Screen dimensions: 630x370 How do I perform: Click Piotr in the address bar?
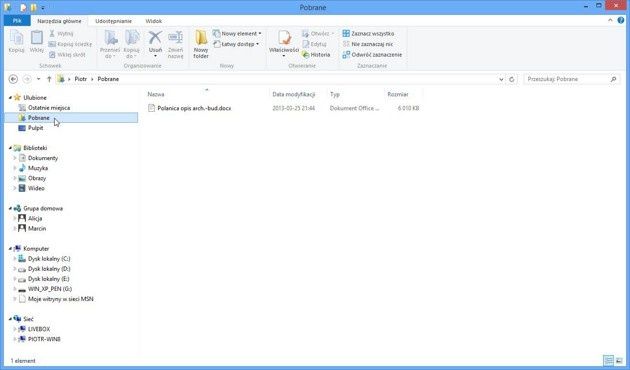coord(80,79)
